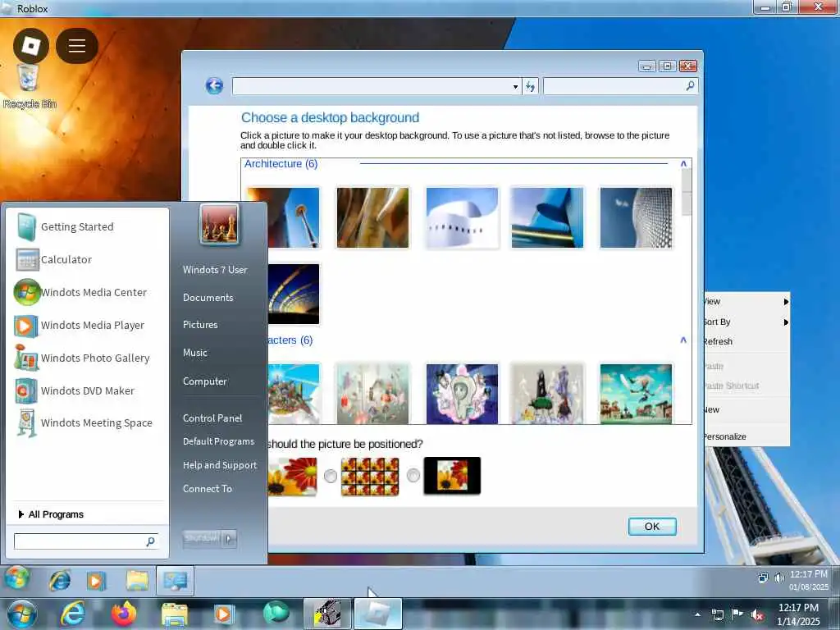Image resolution: width=840 pixels, height=630 pixels.
Task: Open Documents from the start menu
Action: [x=208, y=297]
